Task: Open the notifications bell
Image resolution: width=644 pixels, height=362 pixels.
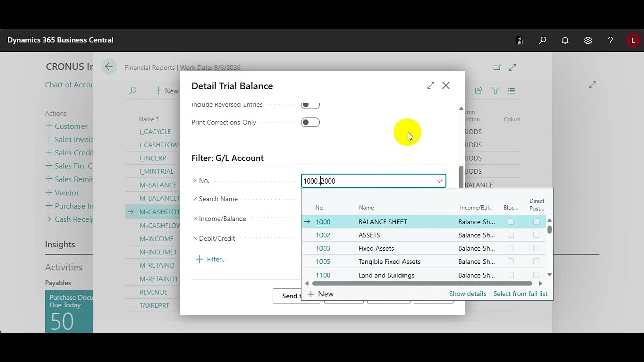Action: pos(565,41)
